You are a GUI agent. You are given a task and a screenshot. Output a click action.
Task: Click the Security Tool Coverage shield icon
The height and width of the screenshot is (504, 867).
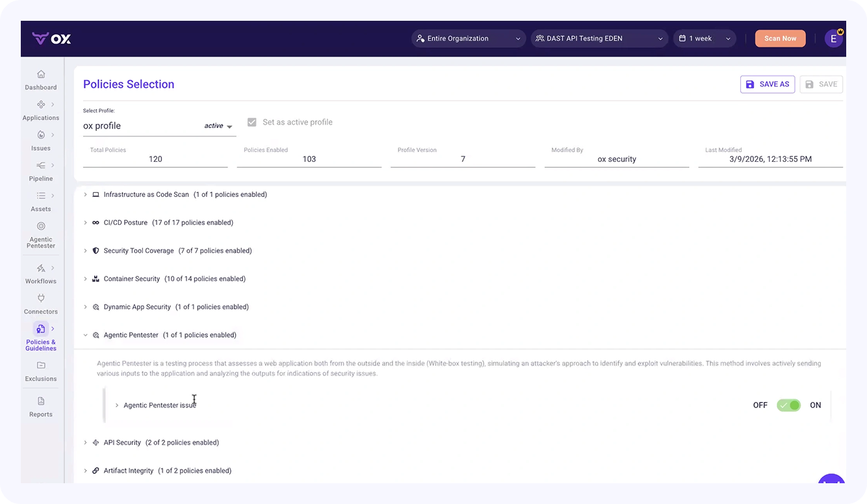[x=96, y=251]
